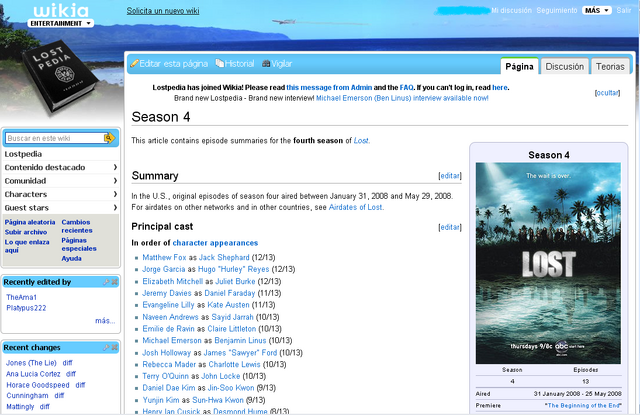Open 'Lo que enlaza aquí' link

coord(27,246)
